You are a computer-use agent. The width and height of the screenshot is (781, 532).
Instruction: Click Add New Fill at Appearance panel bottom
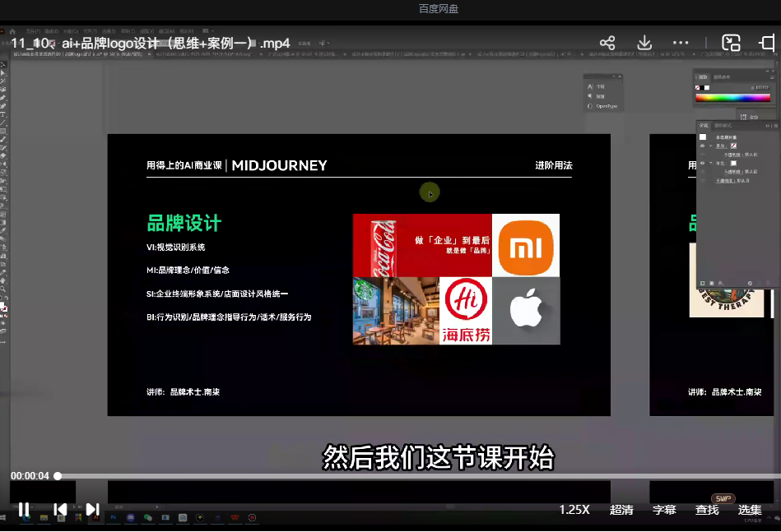[711, 283]
